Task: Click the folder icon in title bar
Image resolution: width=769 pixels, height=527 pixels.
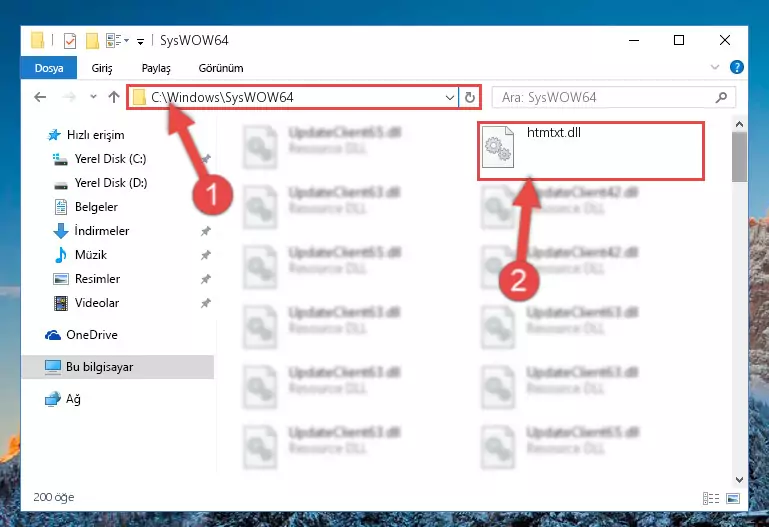Action: pos(37,41)
